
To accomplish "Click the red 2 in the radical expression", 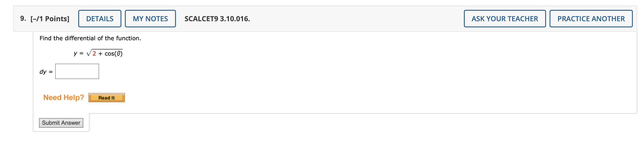I will [x=94, y=53].
